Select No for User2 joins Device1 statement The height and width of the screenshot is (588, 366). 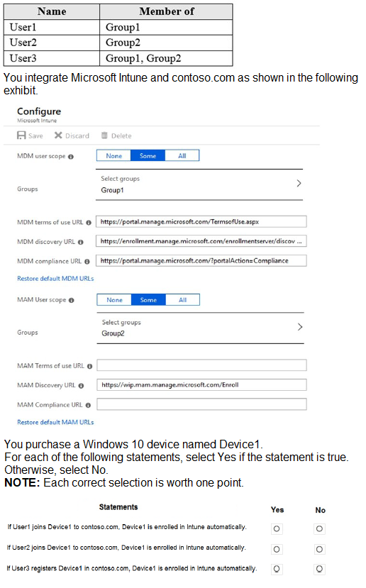[319, 550]
